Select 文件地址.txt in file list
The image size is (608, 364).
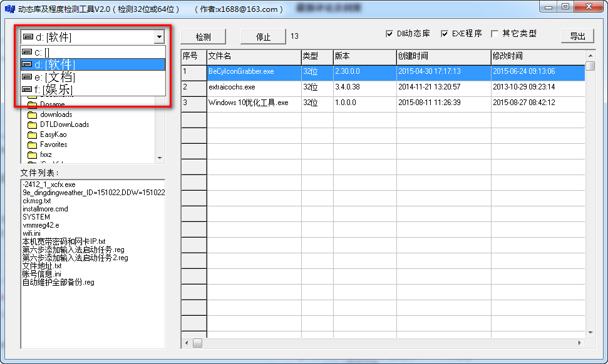click(x=42, y=266)
